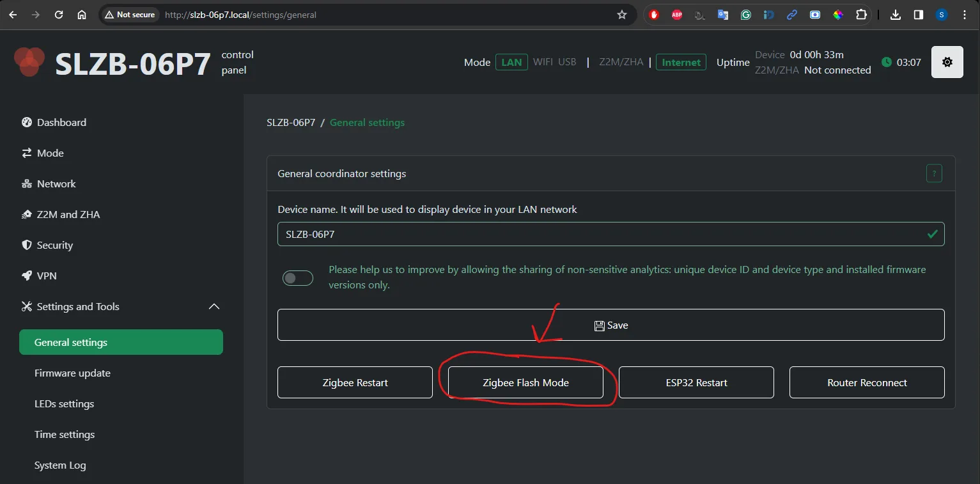
Task: Open Firmware update in sidebar
Action: pyautogui.click(x=72, y=373)
